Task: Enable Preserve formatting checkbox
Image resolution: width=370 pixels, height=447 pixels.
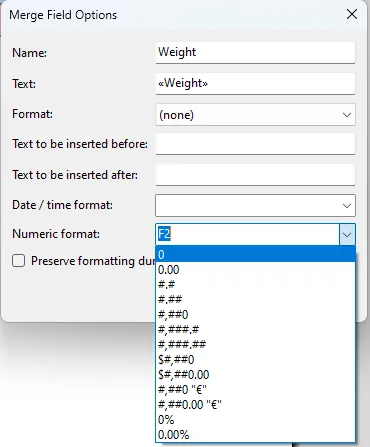Action: click(x=19, y=261)
